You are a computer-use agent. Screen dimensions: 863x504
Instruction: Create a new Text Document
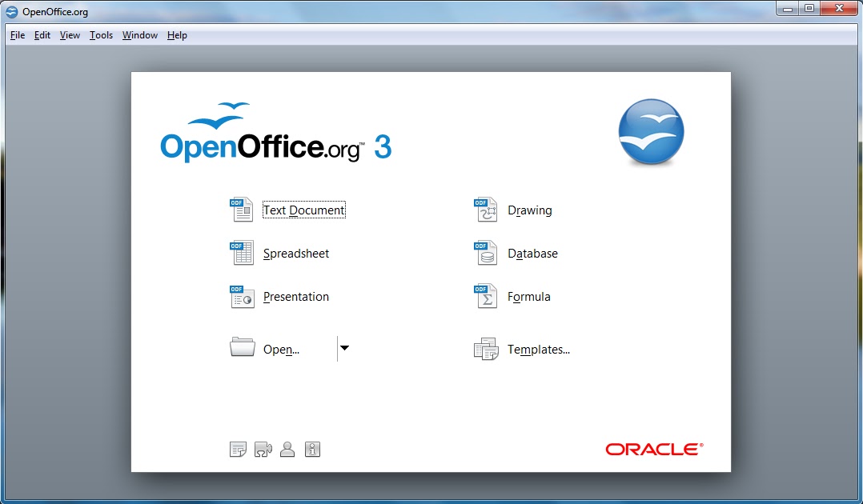pos(304,210)
